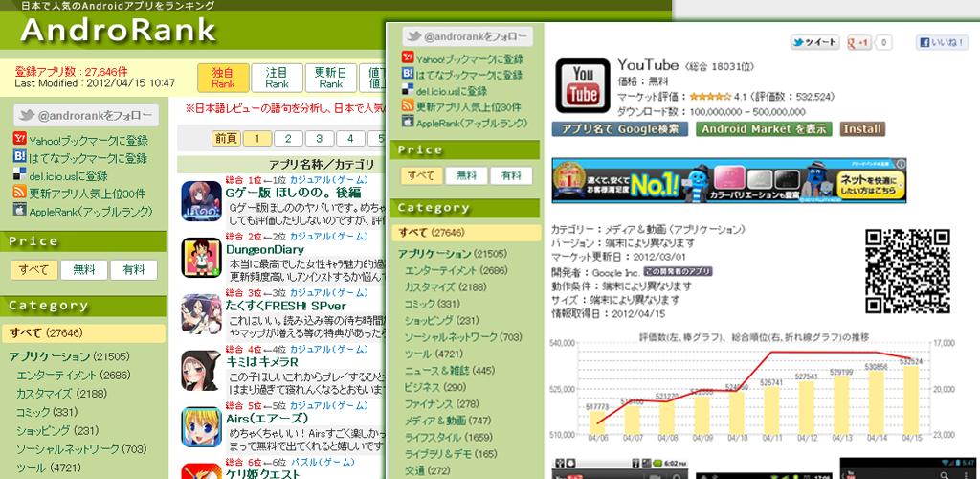
Task: Open メディア＆動画 (747) category
Action: pos(448,421)
